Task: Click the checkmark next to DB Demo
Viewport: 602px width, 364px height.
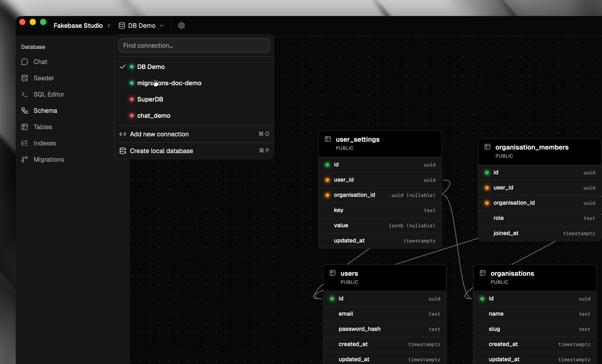Action: 123,66
